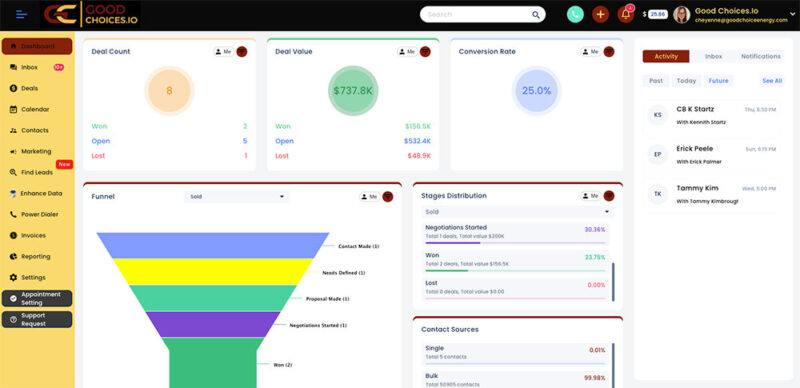Click the Stages Distribution scrollbar
The height and width of the screenshot is (388, 800).
pyautogui.click(x=613, y=282)
